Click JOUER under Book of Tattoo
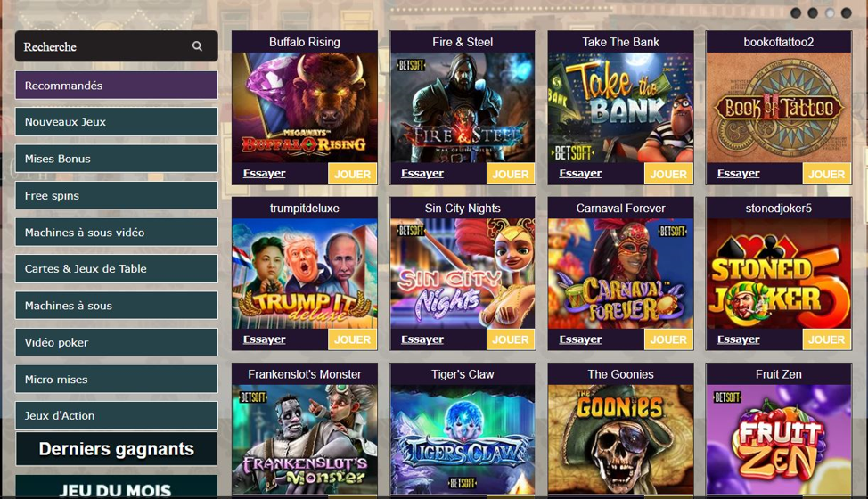The image size is (868, 499). click(x=827, y=174)
